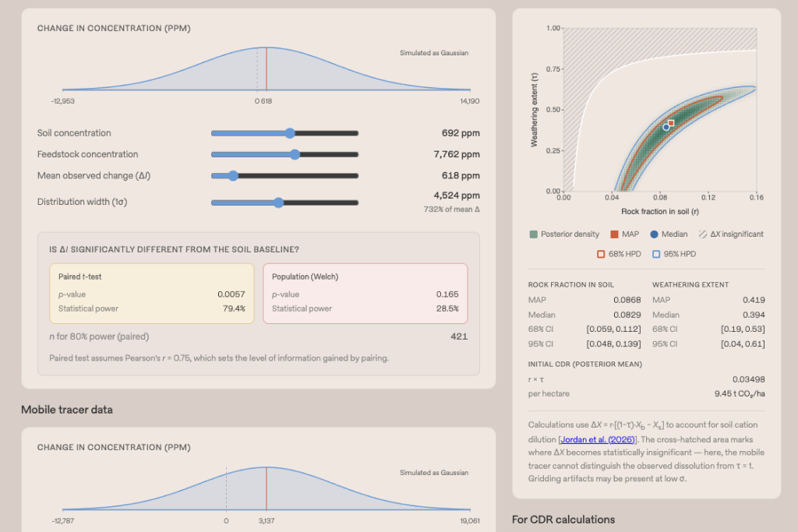Click the Welch p-value 0.165

pyautogui.click(x=447, y=294)
